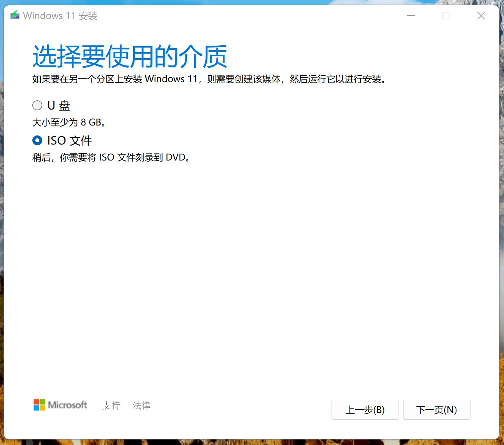The width and height of the screenshot is (504, 445).
Task: Click the description starting with 如果要在另一个分区上安装
Action: 209,79
